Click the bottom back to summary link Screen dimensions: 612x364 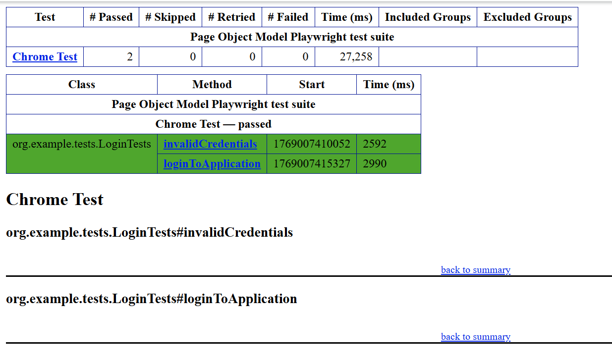coord(475,337)
